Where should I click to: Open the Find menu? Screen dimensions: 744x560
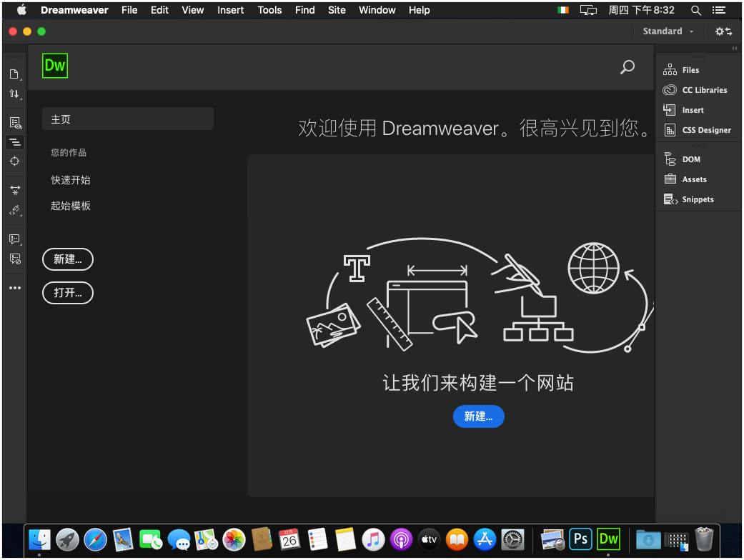304,10
